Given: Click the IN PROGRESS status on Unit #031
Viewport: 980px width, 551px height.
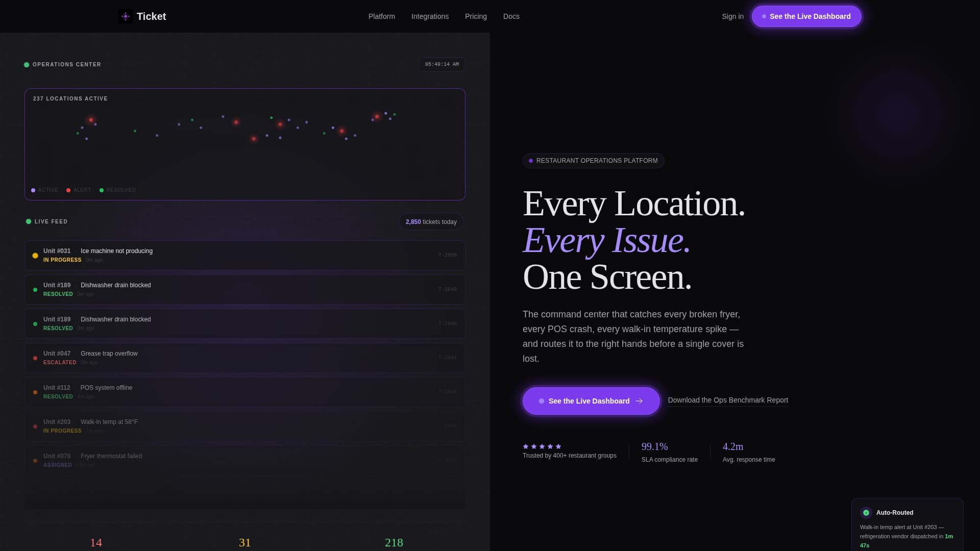Looking at the screenshot, I should pyautogui.click(x=62, y=260).
